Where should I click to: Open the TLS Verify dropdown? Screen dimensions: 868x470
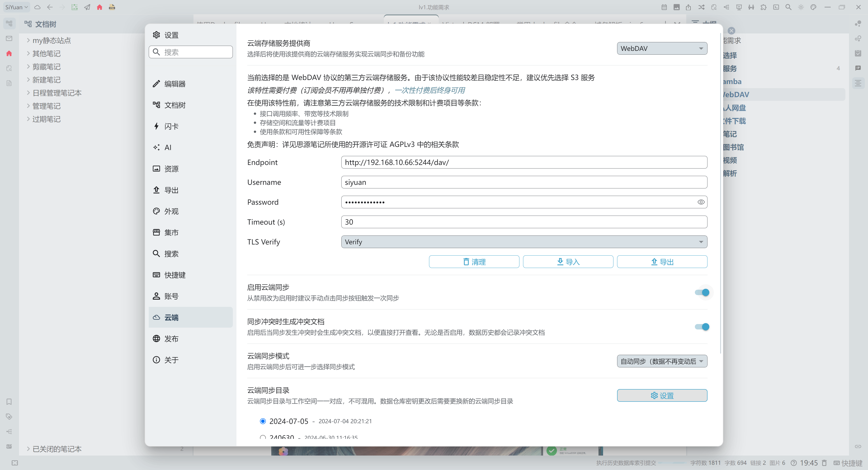click(524, 242)
